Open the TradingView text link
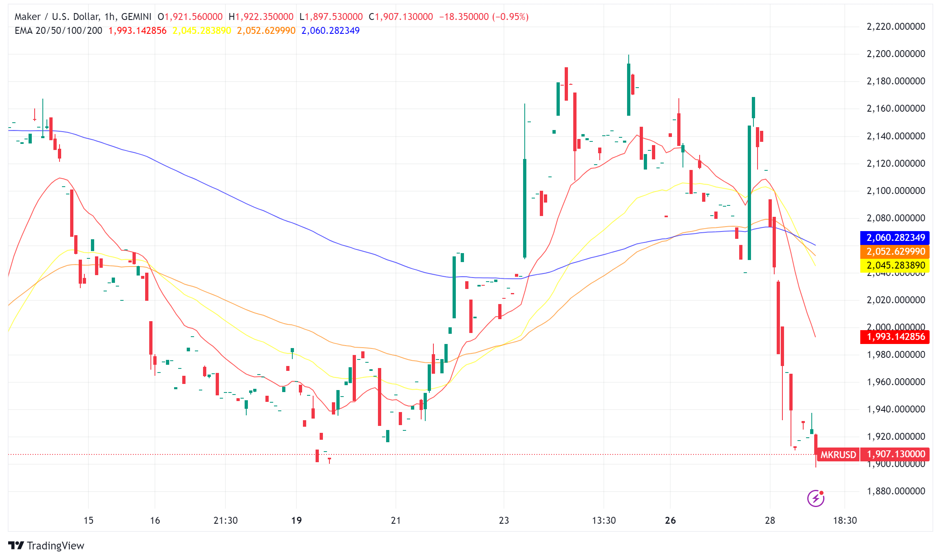The height and width of the screenshot is (560, 941). click(55, 546)
